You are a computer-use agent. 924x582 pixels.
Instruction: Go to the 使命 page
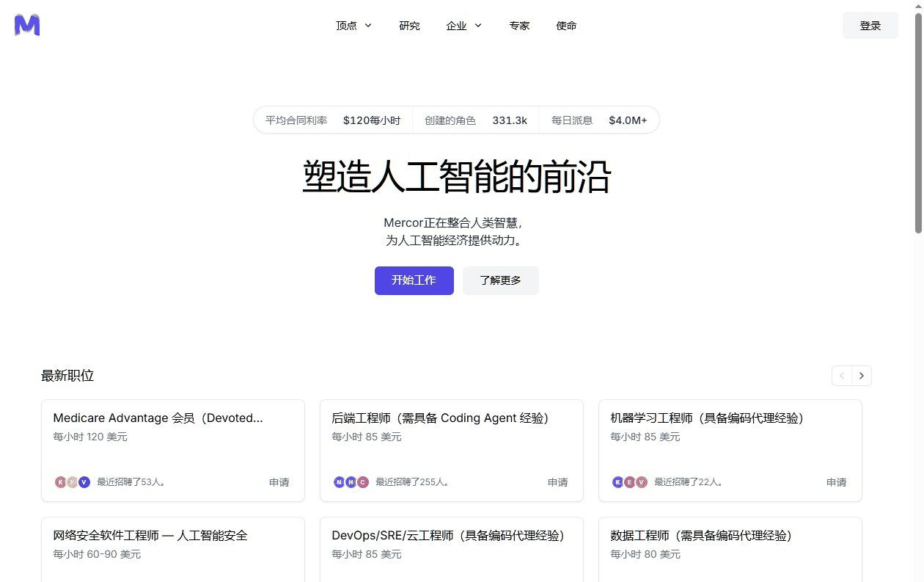pyautogui.click(x=566, y=26)
